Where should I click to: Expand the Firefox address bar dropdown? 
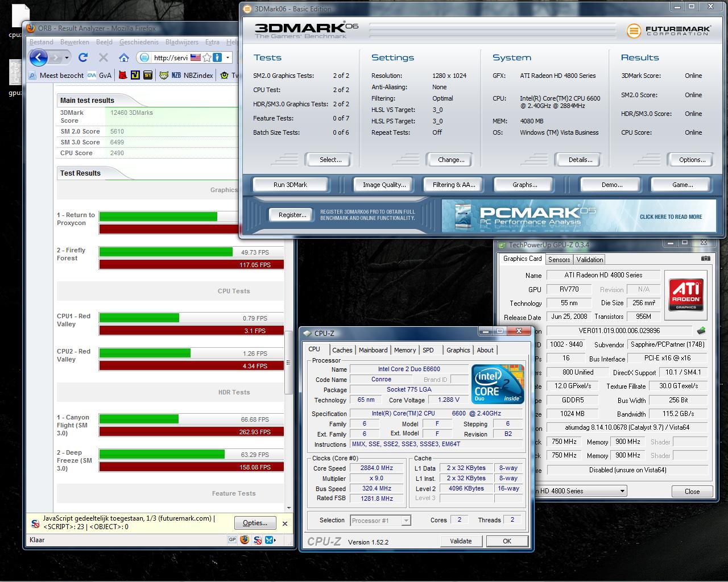click(227, 57)
